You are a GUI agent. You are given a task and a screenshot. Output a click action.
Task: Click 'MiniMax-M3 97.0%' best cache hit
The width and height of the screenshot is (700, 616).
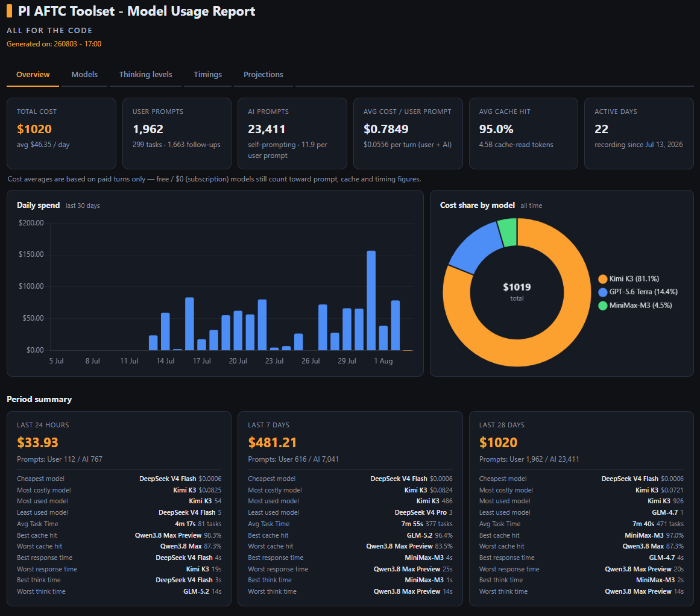point(654,535)
